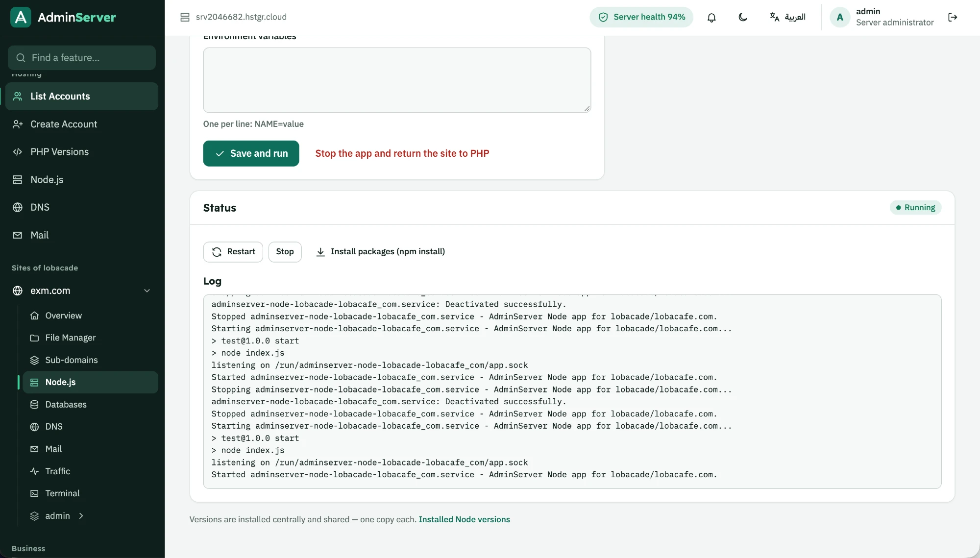Viewport: 980px width, 558px height.
Task: Click the Sites of lobacade heading
Action: (x=45, y=268)
